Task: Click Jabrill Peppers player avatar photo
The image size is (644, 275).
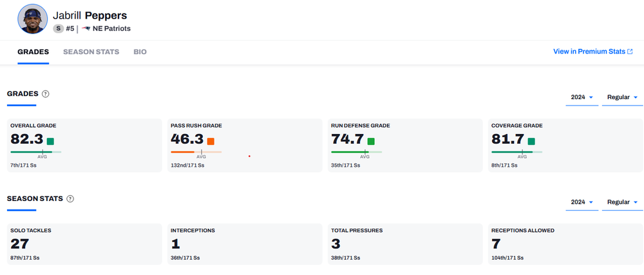Action: tap(33, 19)
